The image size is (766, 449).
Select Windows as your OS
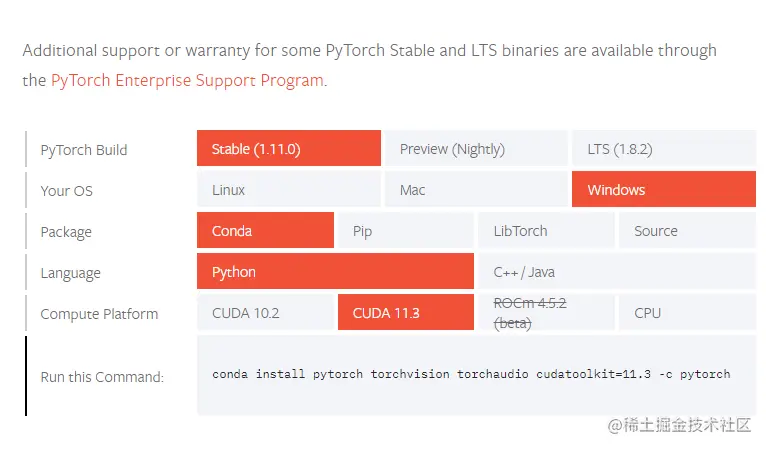pos(664,189)
